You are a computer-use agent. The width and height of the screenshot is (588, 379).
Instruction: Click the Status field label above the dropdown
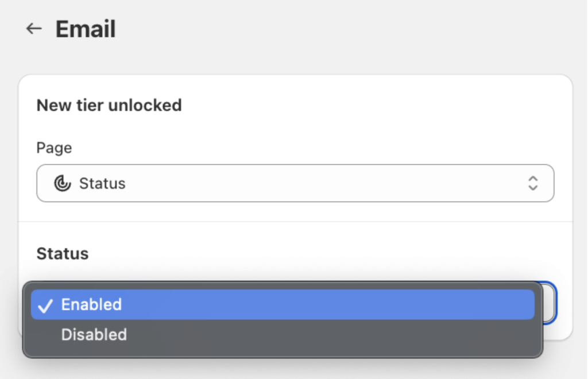62,253
